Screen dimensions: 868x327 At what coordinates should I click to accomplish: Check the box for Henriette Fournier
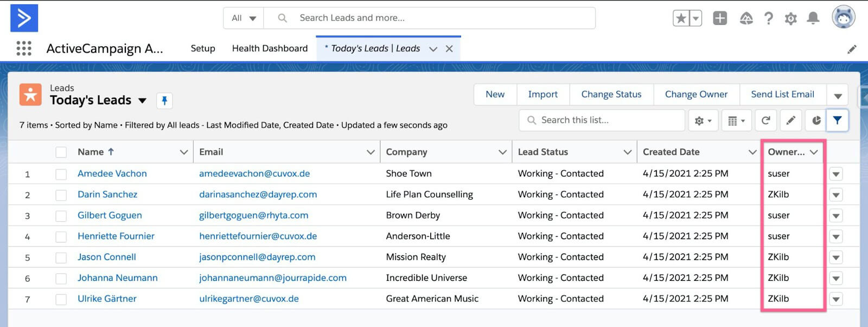[x=61, y=237]
